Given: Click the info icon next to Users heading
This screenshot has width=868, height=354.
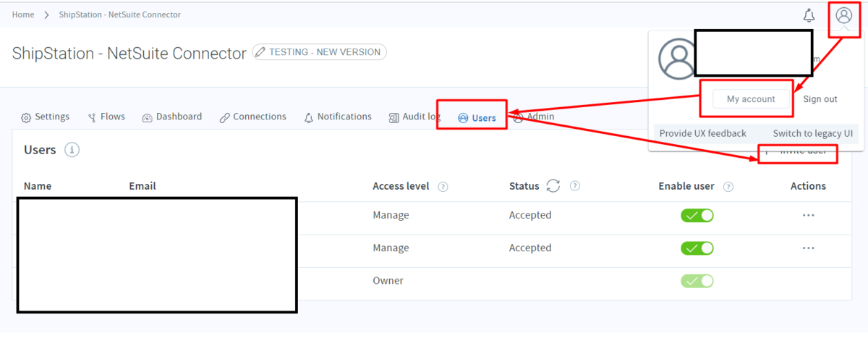Looking at the screenshot, I should tap(72, 150).
